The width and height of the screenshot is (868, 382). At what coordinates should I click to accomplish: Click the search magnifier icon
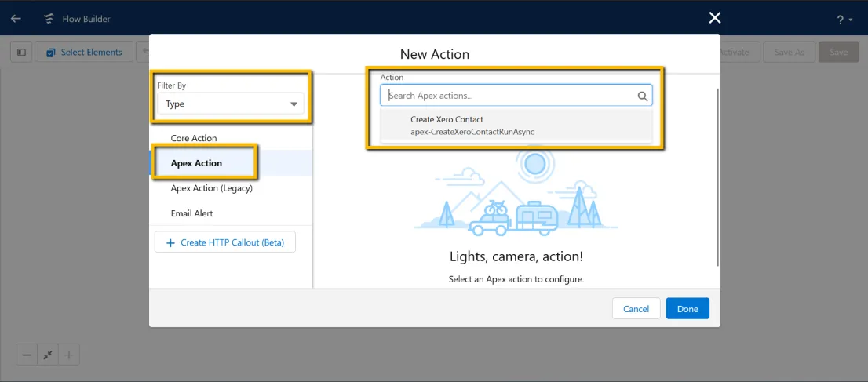click(x=642, y=96)
